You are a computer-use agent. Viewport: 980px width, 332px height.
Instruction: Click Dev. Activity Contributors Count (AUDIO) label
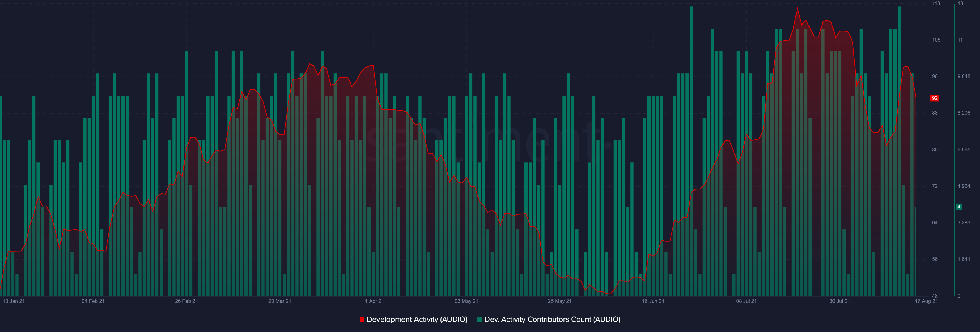[552, 319]
